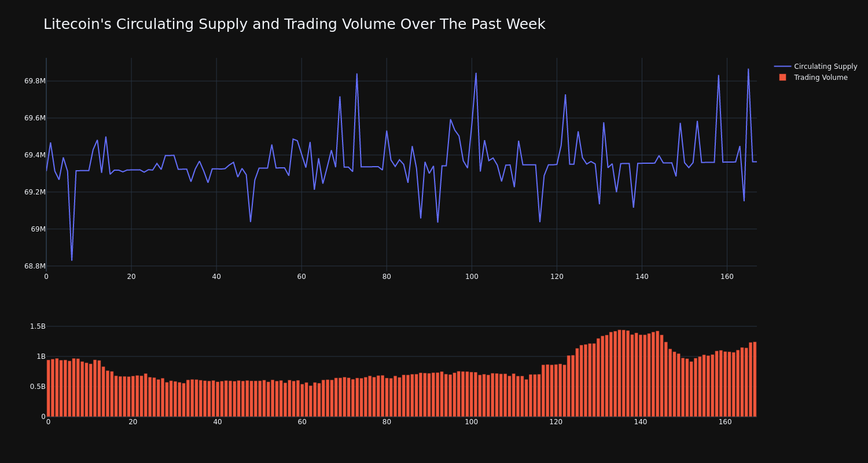Click x-axis label 100 under the supply chart

pos(472,277)
